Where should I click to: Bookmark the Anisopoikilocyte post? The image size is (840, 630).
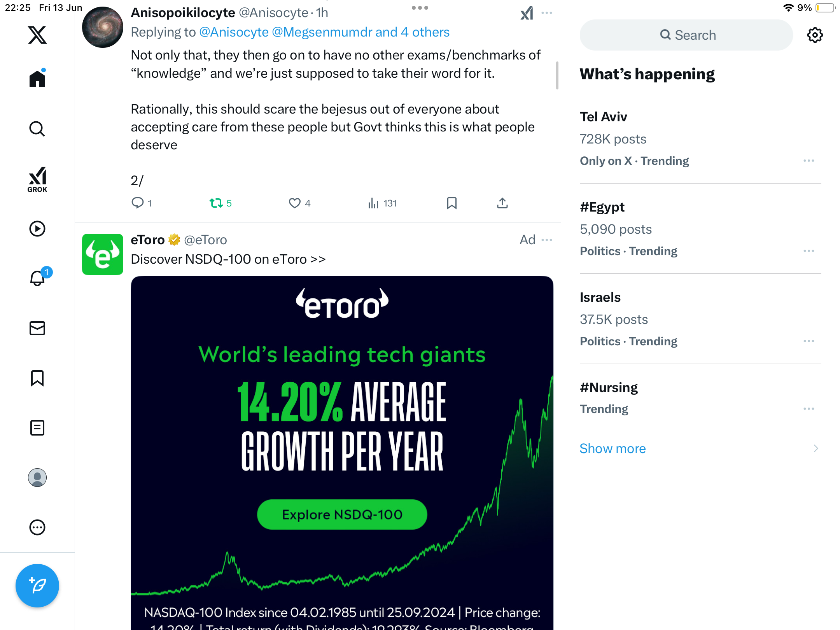451,203
